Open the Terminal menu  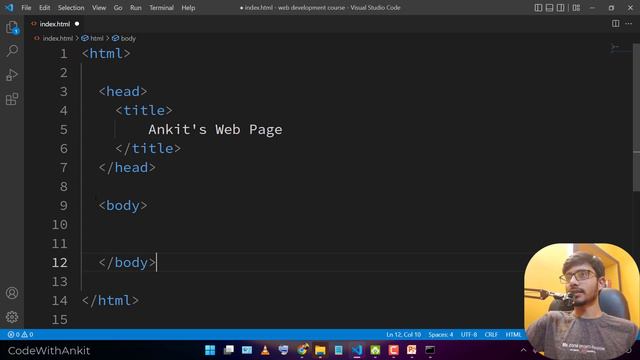161,8
